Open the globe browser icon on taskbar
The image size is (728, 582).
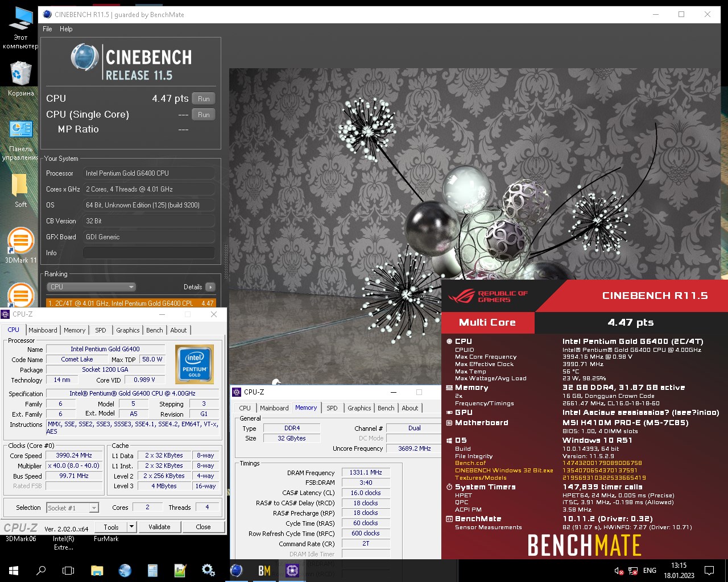pyautogui.click(x=125, y=570)
